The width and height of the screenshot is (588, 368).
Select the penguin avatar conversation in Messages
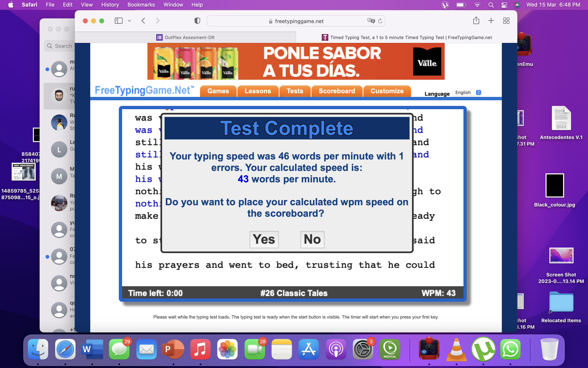[59, 123]
